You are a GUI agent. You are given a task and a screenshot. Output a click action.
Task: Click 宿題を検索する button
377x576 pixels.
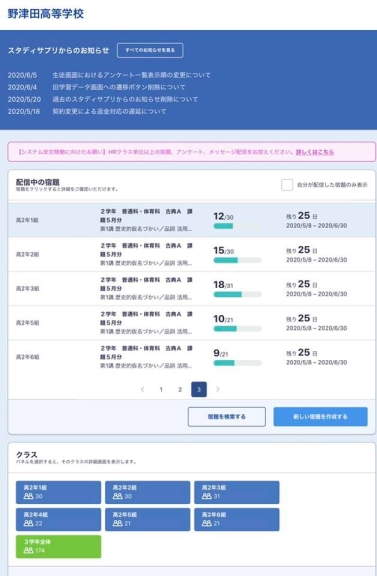(227, 417)
